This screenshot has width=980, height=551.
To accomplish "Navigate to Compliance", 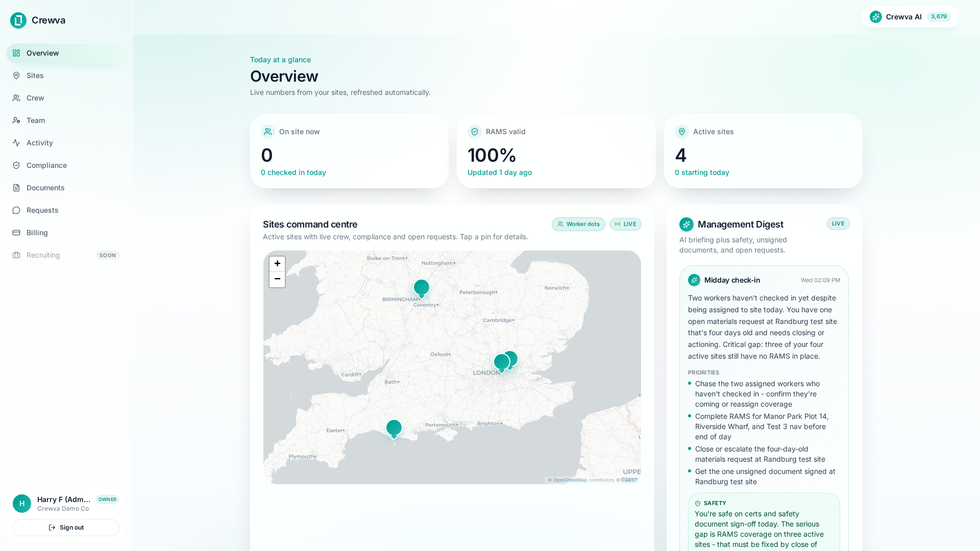I will tap(66, 165).
